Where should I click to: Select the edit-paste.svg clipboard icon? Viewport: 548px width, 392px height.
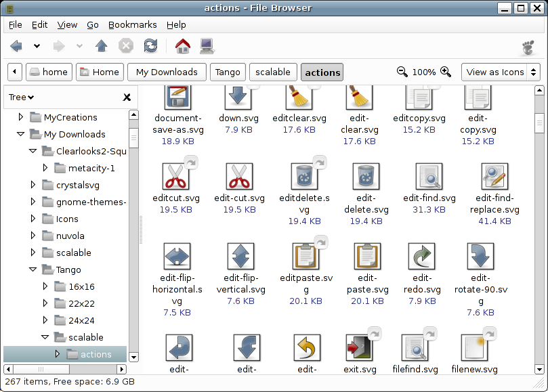click(x=367, y=257)
